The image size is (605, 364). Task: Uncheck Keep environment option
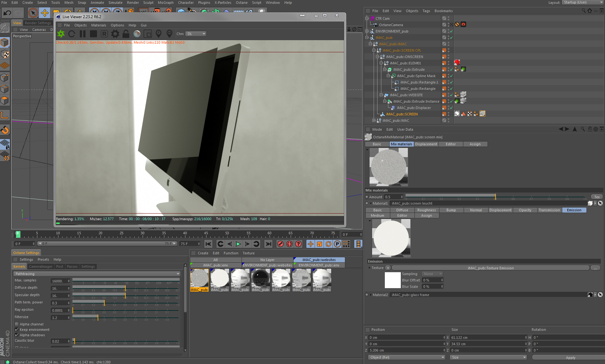click(x=17, y=330)
